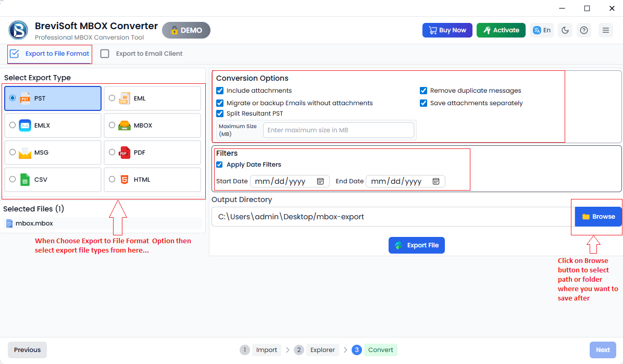Viewport: 623px width, 364px height.
Task: Click the MSG envelope icon
Action: point(25,153)
